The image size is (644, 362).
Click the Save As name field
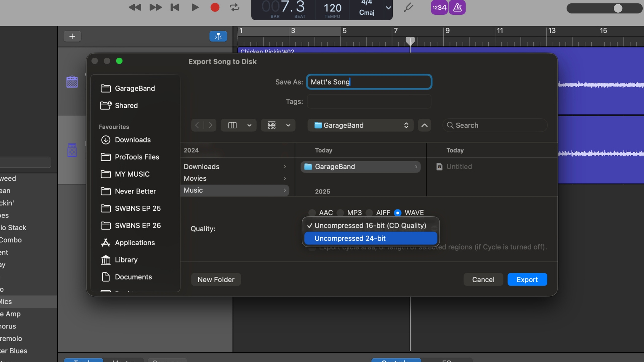369,82
